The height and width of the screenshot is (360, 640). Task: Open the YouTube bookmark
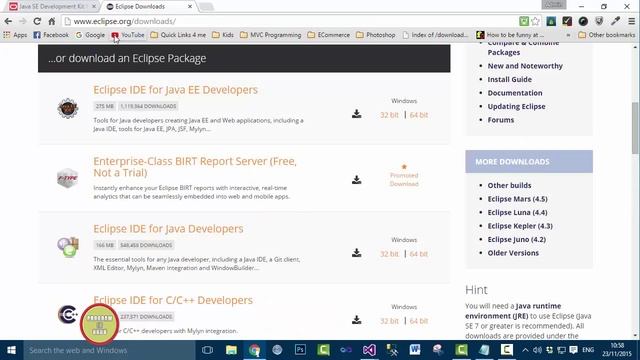[128, 35]
